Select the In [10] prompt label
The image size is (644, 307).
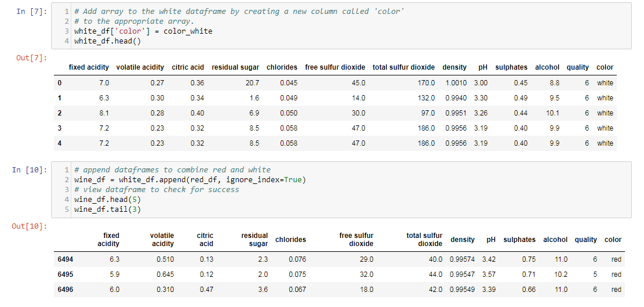tap(30, 169)
